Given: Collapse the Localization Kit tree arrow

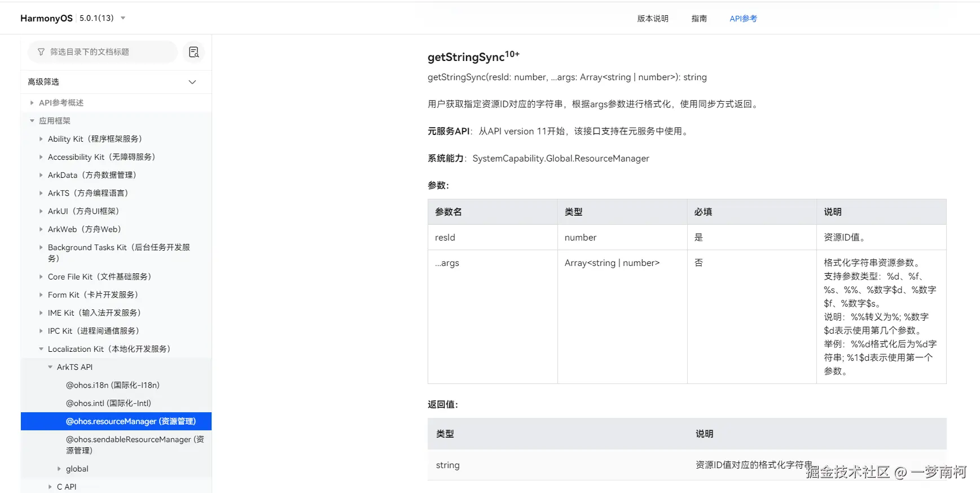Looking at the screenshot, I should [41, 349].
